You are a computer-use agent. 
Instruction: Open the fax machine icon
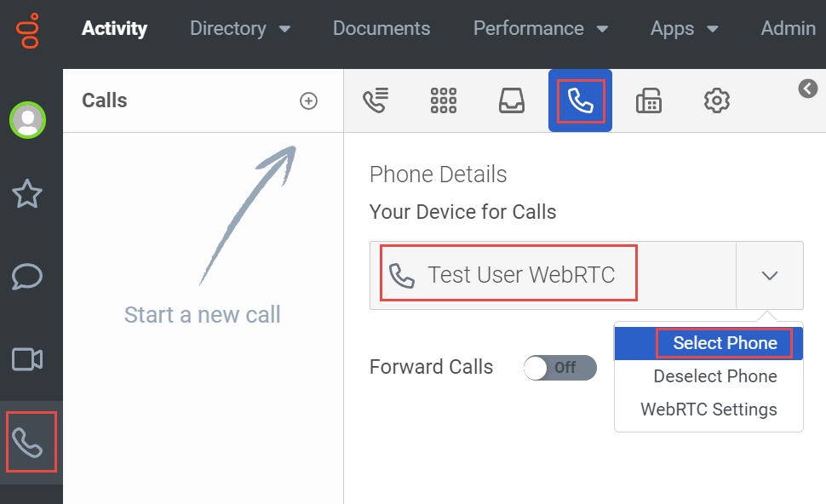(x=649, y=100)
